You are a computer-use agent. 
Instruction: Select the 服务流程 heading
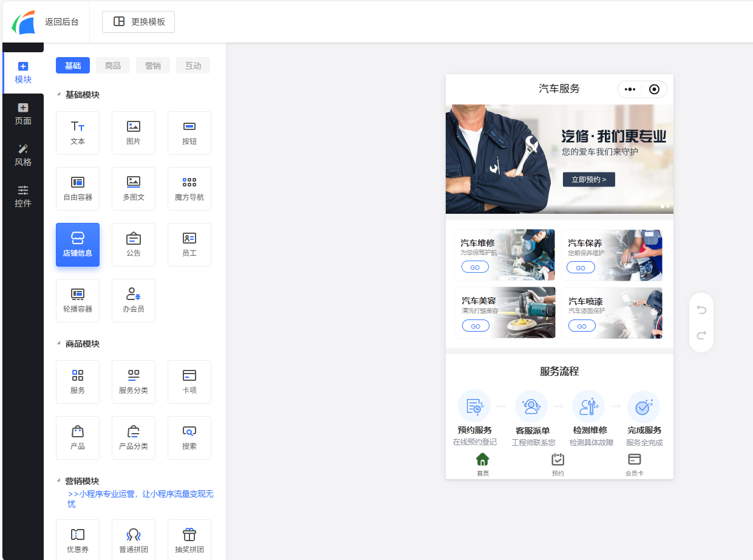pyautogui.click(x=559, y=372)
